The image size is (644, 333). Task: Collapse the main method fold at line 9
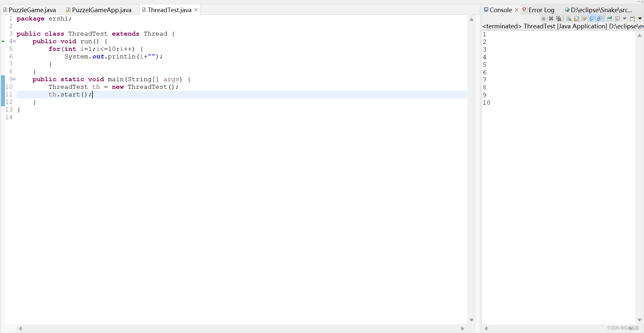pos(15,79)
